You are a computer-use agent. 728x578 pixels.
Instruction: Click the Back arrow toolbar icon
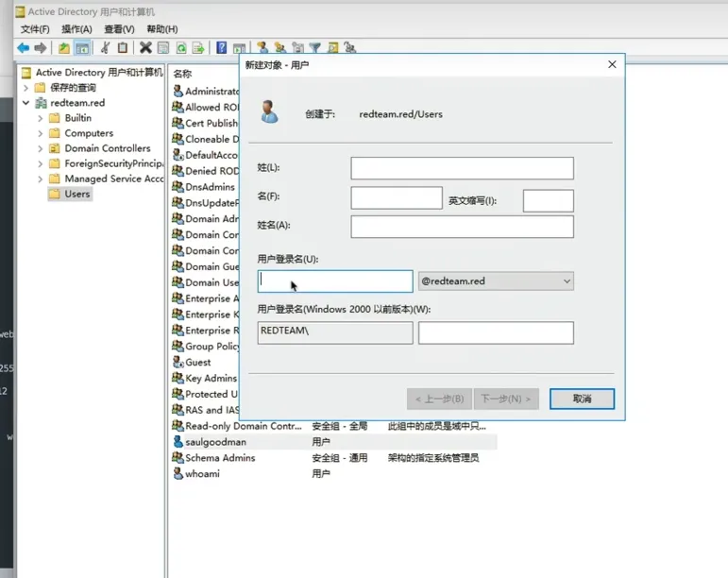click(24, 47)
